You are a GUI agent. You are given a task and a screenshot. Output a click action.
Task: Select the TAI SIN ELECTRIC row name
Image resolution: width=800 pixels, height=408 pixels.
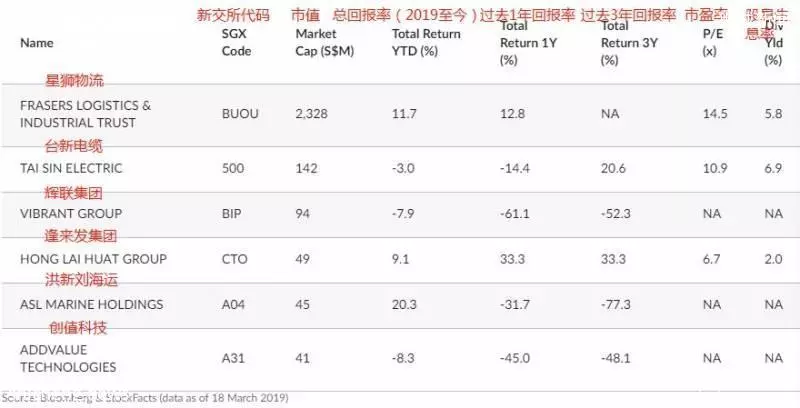coord(71,168)
